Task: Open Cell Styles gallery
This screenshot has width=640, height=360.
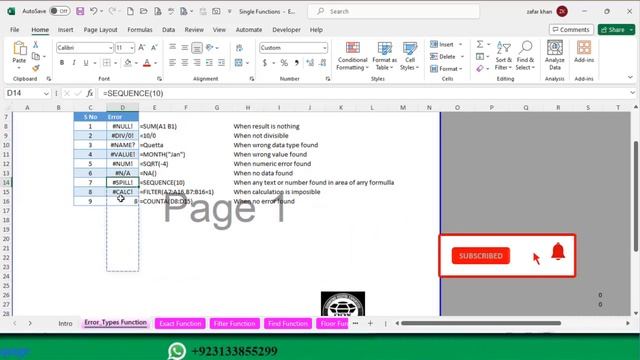Action: coord(409,56)
